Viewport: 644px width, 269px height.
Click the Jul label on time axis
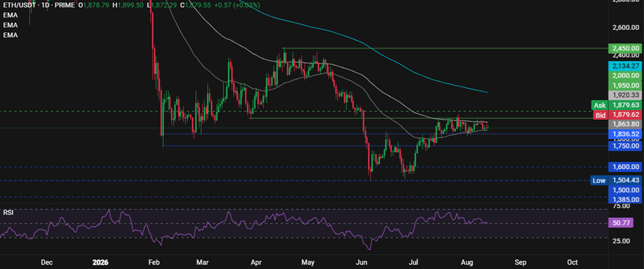click(414, 262)
